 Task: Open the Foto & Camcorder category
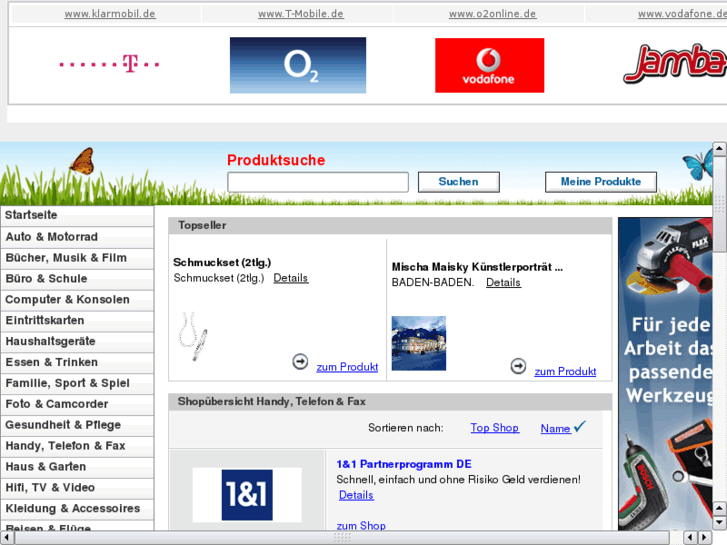tap(77, 404)
